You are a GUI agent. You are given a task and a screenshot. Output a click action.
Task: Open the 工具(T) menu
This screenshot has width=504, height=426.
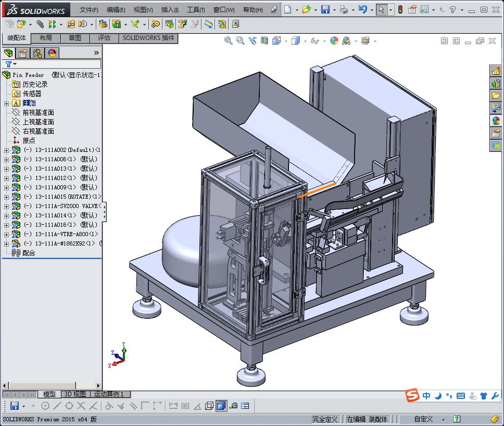click(196, 10)
